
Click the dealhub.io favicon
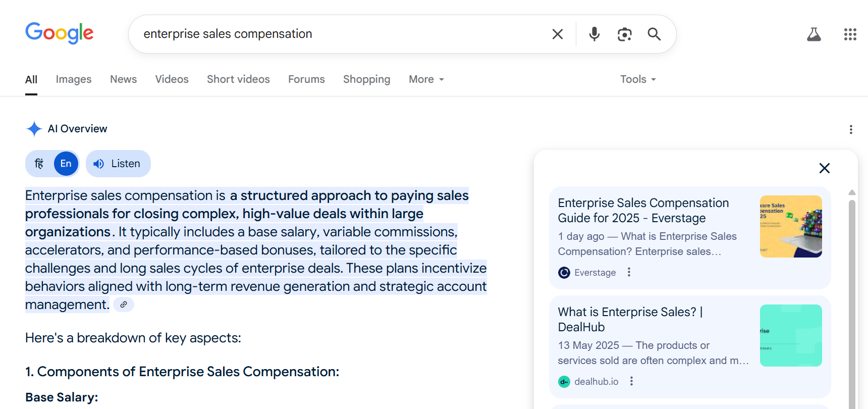click(564, 382)
